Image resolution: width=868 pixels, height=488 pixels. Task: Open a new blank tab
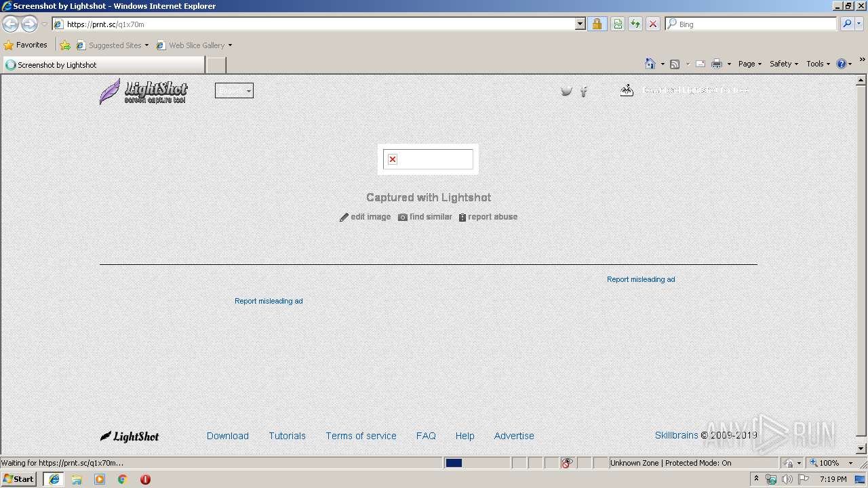point(216,65)
